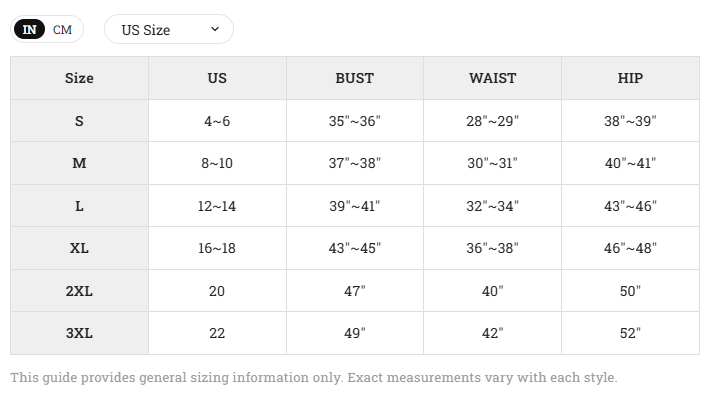Image resolution: width=715 pixels, height=398 pixels.
Task: Select the XL size row label
Action: click(x=79, y=248)
